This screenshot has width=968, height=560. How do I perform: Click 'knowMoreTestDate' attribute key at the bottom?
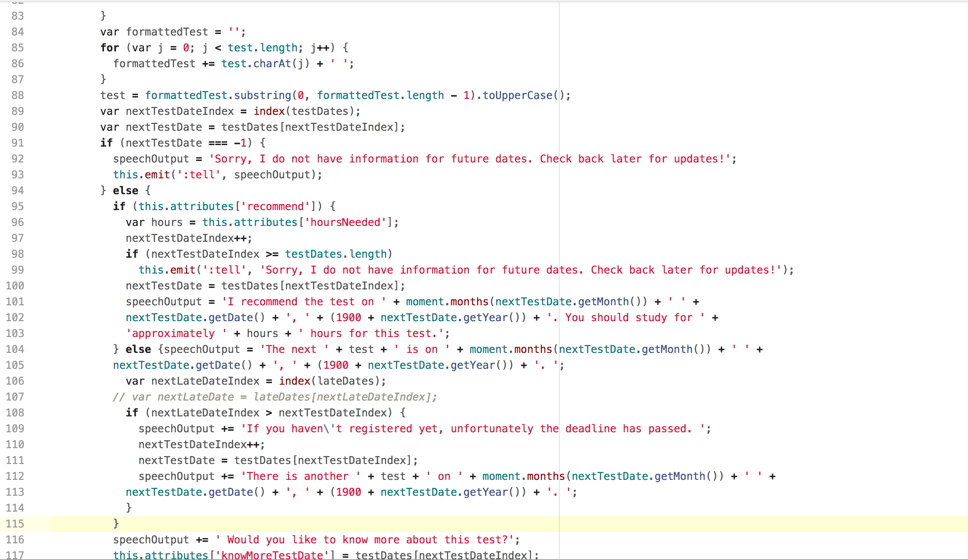click(272, 555)
